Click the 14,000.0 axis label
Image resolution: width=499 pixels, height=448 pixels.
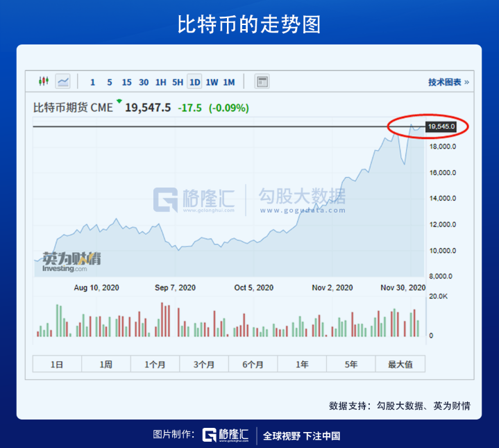(x=443, y=199)
